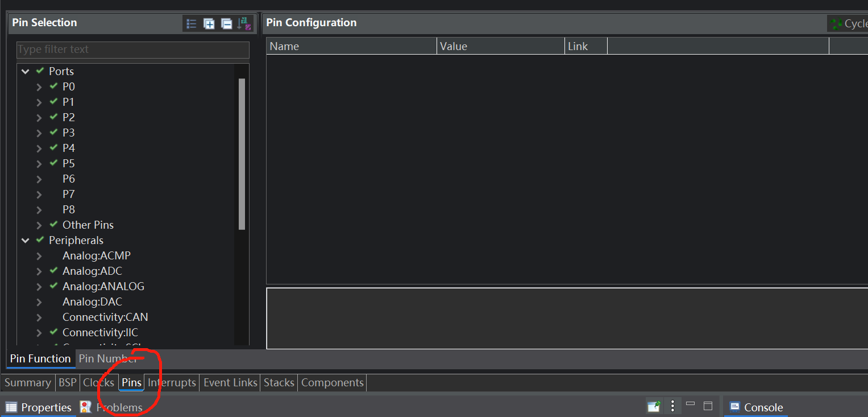Open the Properties view three-dot menu
This screenshot has width=868, height=417.
pos(672,406)
